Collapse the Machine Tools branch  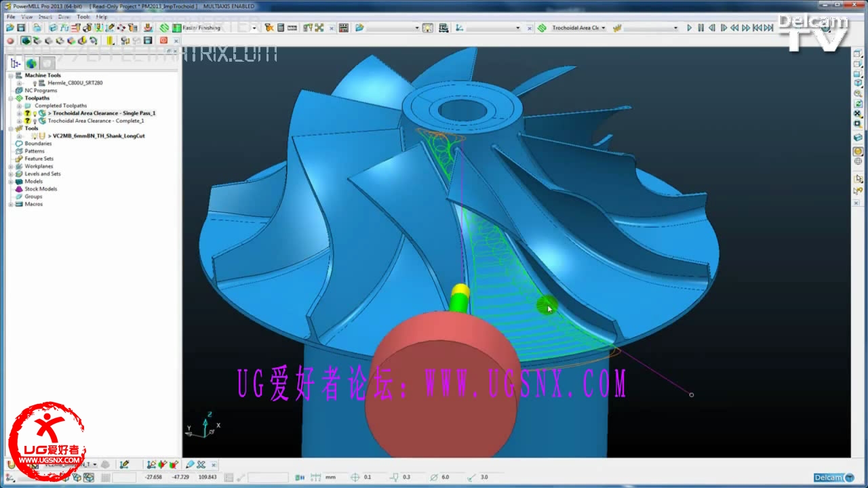pos(11,75)
